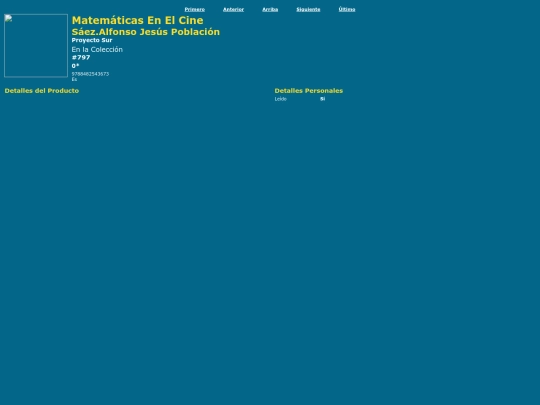Click author Sáez.Alfonso Jesús Población
The width and height of the screenshot is (540, 405).
(146, 32)
